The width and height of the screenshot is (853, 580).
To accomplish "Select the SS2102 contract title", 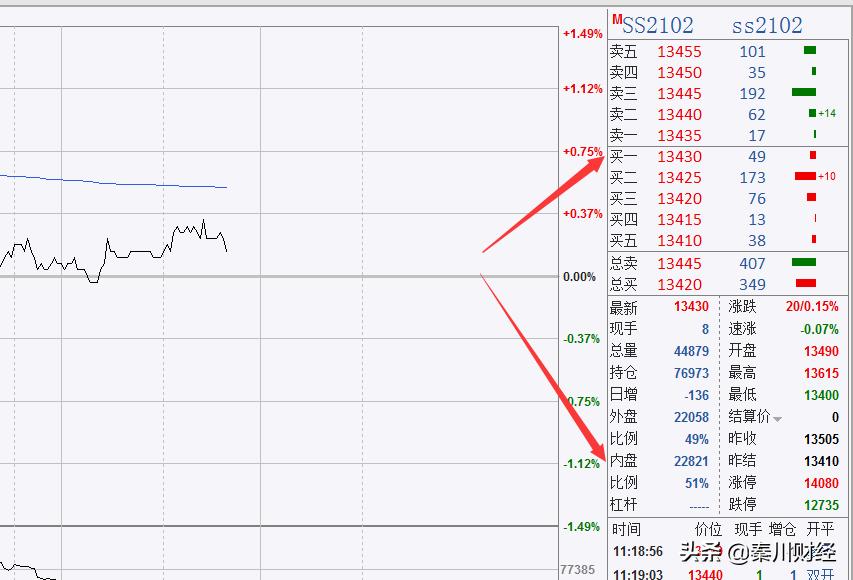I will pos(657,25).
